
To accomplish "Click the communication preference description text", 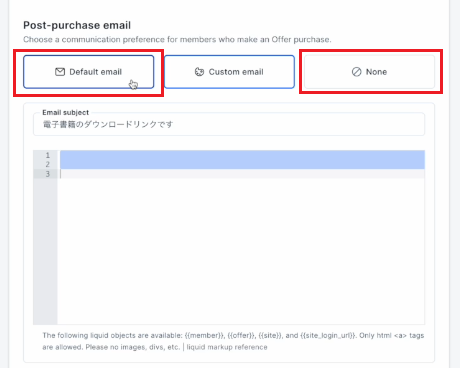I will pyautogui.click(x=177, y=40).
